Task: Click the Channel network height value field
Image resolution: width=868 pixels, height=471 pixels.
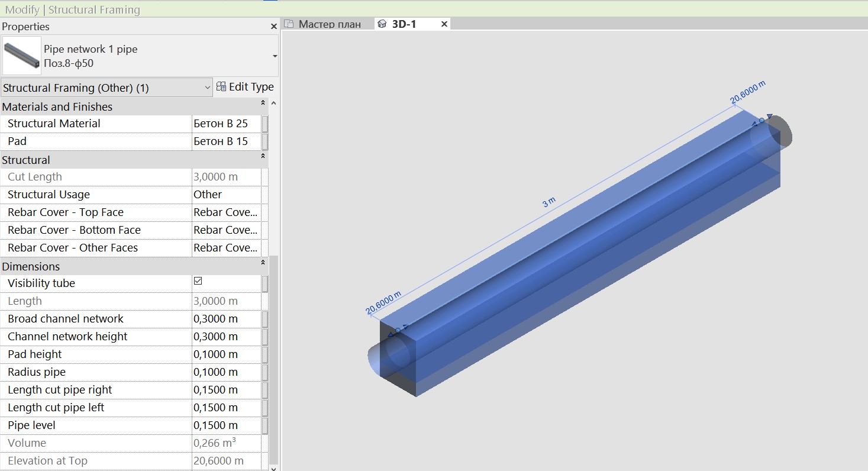Action: point(227,337)
